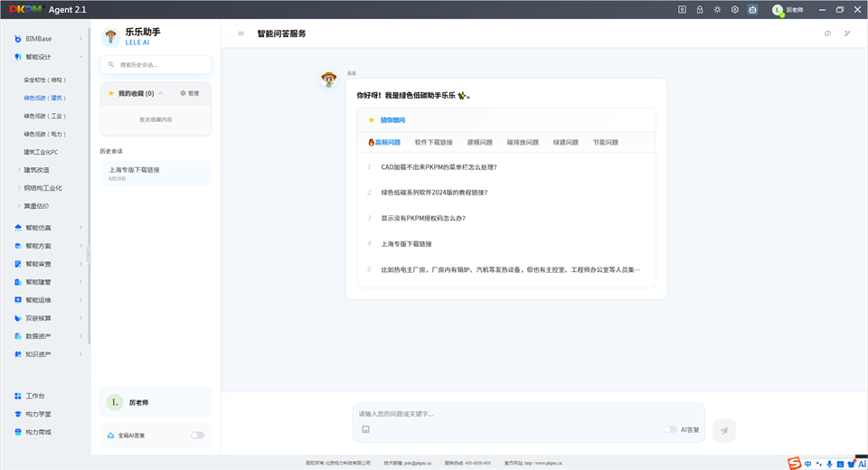The width and height of the screenshot is (868, 470).
Task: Select the 建模问题 tab
Action: coord(480,142)
